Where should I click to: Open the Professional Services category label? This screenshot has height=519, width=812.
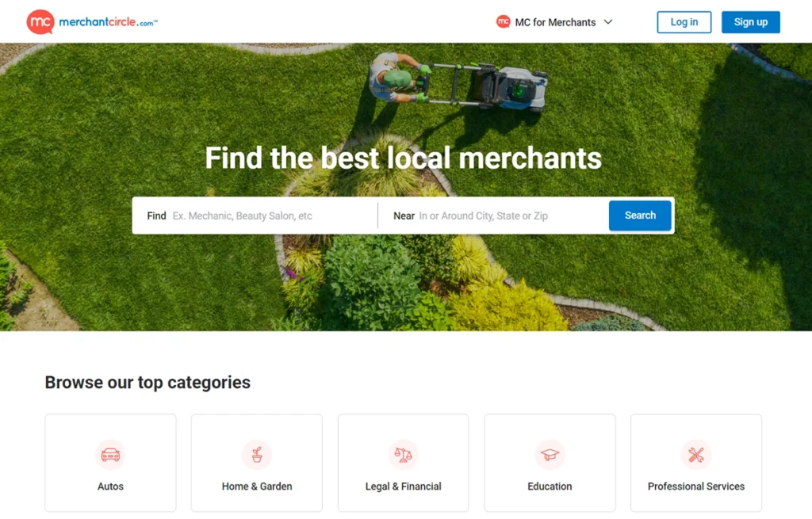[696, 487]
